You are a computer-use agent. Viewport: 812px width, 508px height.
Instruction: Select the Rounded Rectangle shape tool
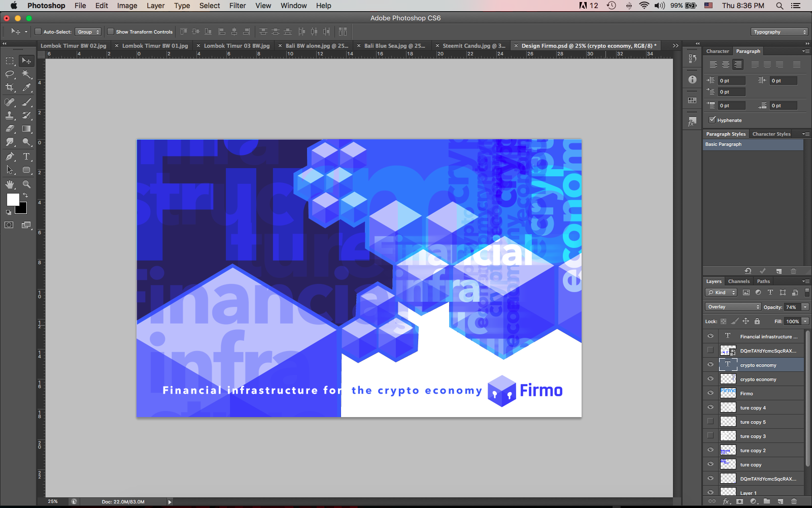coord(26,170)
